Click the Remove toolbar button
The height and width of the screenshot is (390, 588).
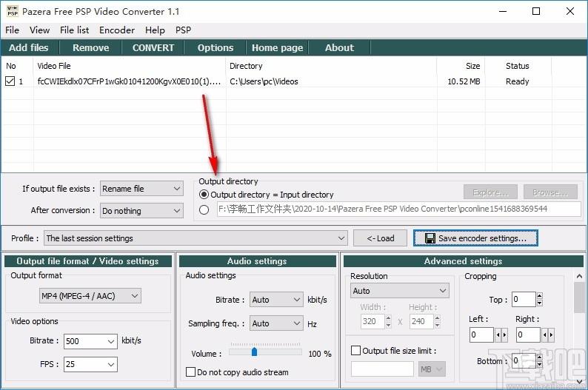point(91,47)
